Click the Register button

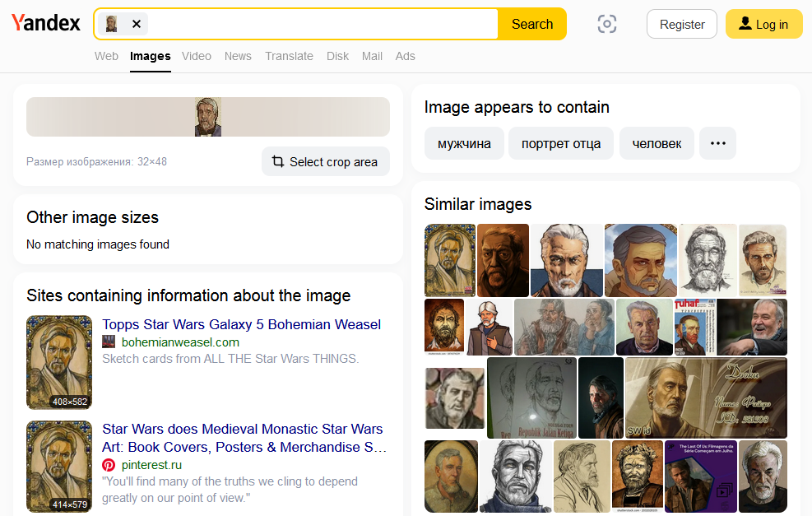point(682,24)
